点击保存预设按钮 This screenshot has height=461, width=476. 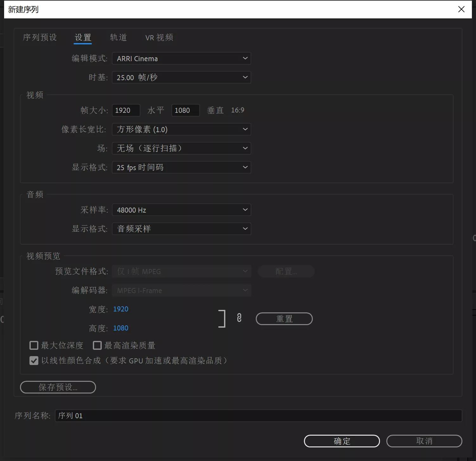point(58,387)
